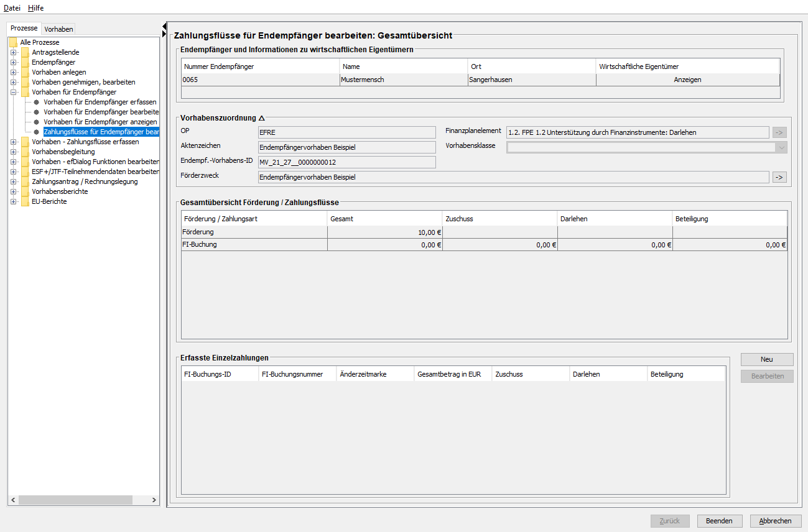Image resolution: width=808 pixels, height=532 pixels.
Task: Expand the Endempfänger tree node
Action: click(14, 62)
